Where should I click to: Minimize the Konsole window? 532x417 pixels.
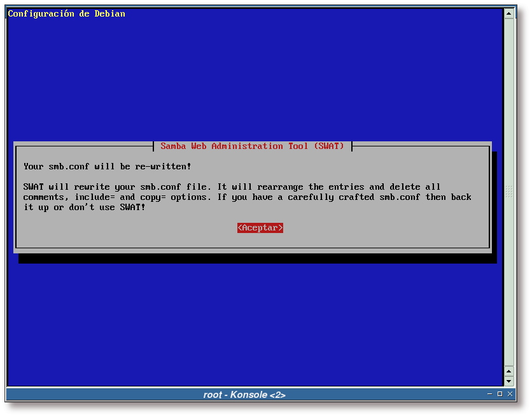coord(489,394)
